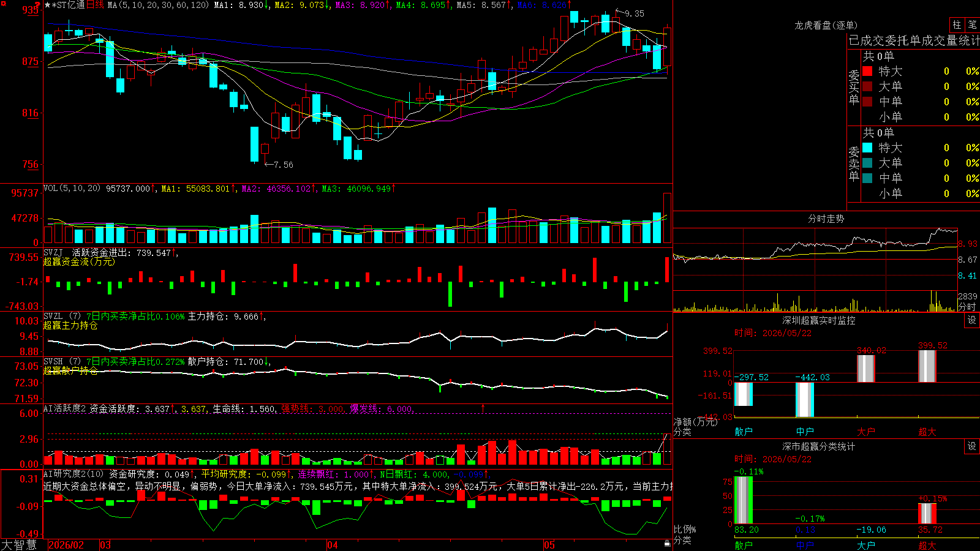Click the lock icon on the date axis

(x=667, y=544)
